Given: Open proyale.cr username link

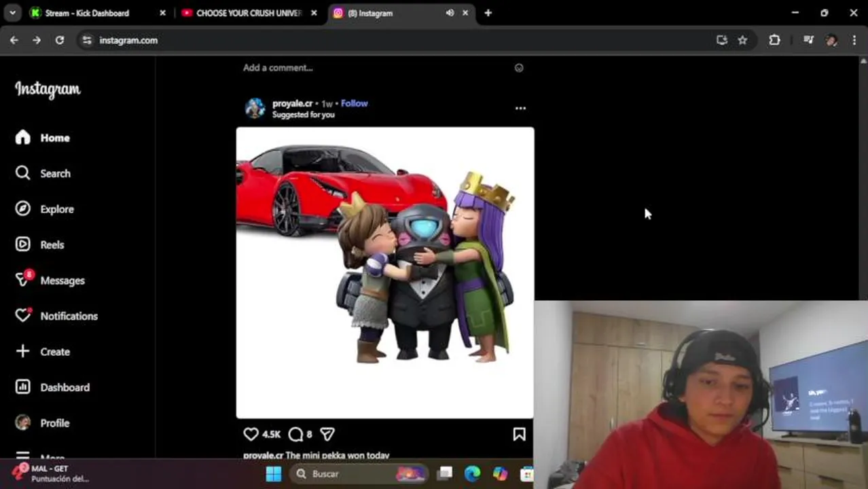Looking at the screenshot, I should (x=292, y=103).
